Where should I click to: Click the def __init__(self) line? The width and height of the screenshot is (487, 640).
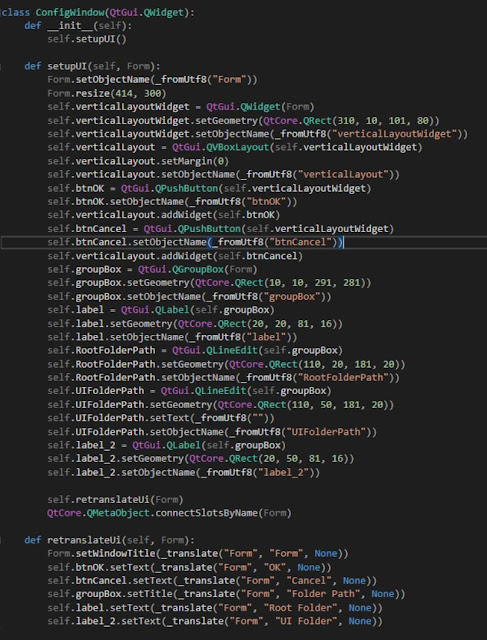[78, 26]
